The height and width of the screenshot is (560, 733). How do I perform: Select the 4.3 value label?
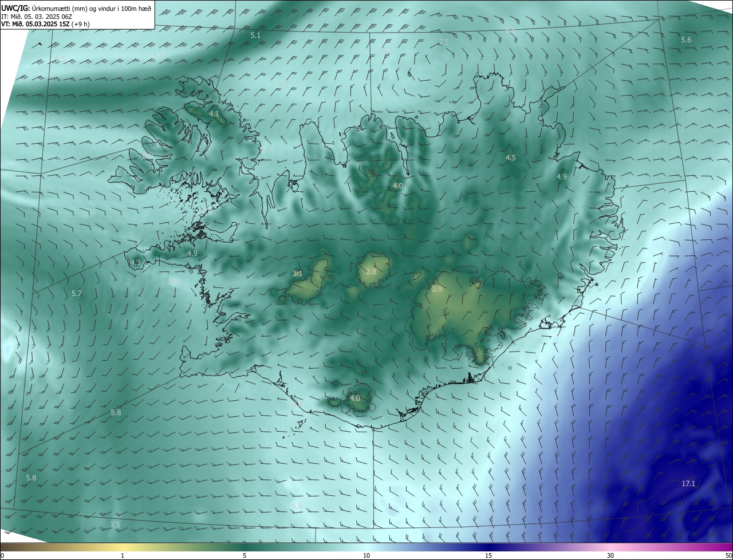click(136, 262)
